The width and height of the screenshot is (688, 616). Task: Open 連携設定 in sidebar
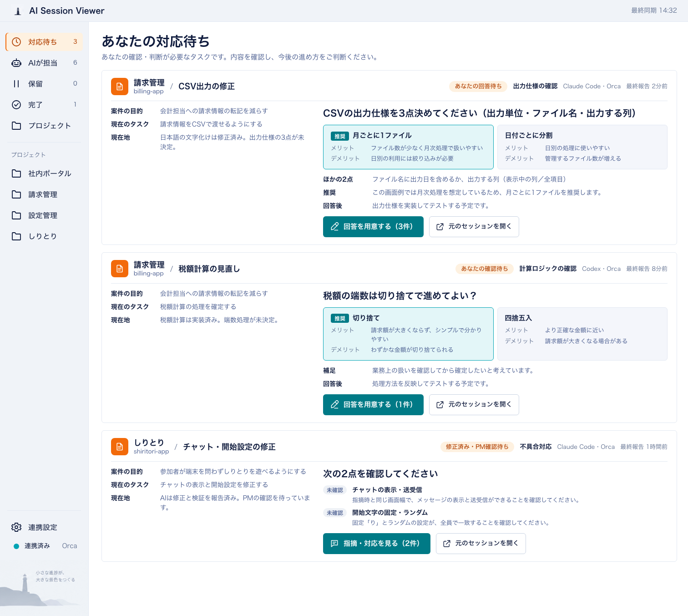point(44,527)
